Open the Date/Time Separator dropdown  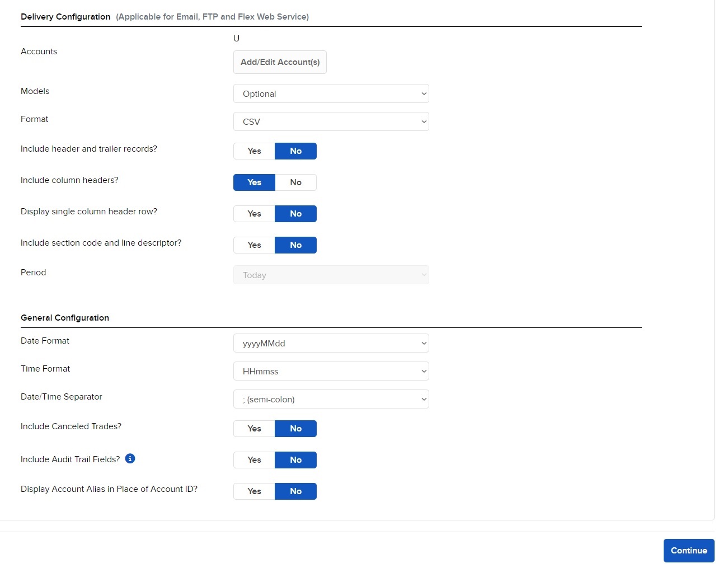(x=331, y=400)
